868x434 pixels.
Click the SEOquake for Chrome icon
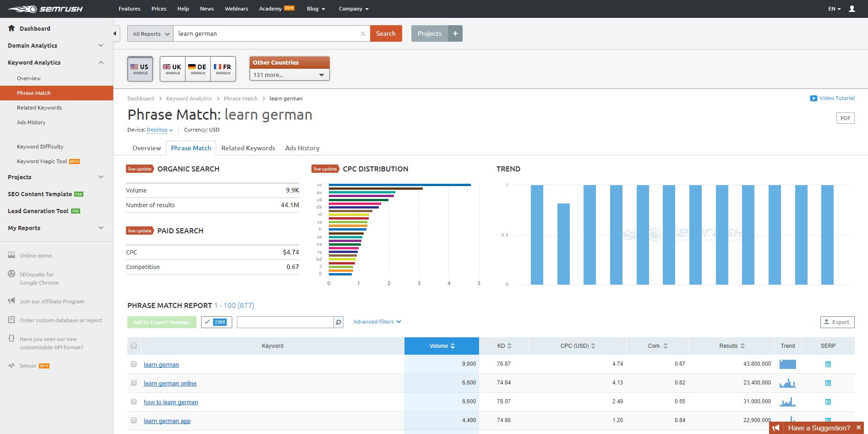coord(11,274)
